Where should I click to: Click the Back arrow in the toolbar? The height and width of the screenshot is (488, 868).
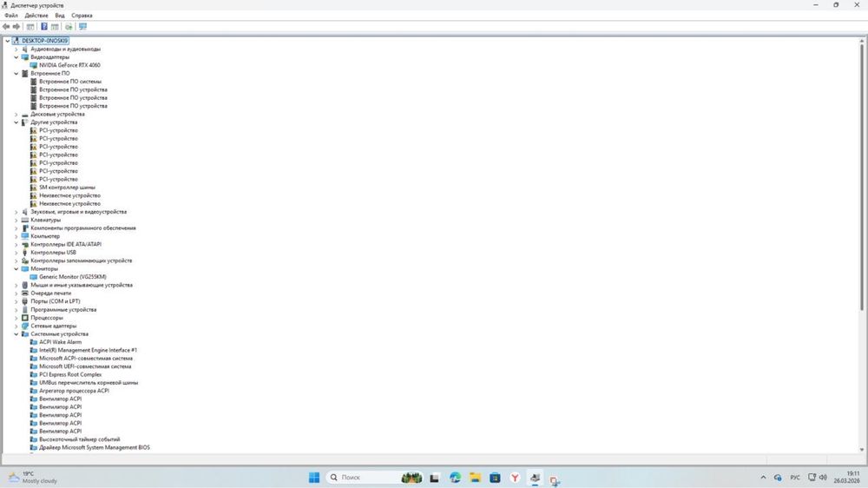(x=6, y=27)
